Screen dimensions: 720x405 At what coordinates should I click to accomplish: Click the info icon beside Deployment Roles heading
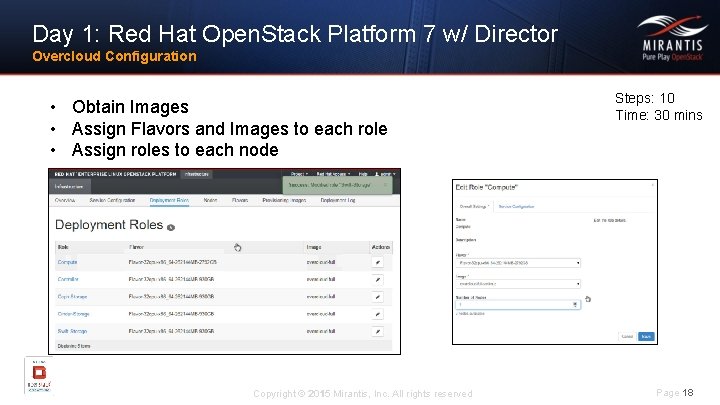click(171, 227)
